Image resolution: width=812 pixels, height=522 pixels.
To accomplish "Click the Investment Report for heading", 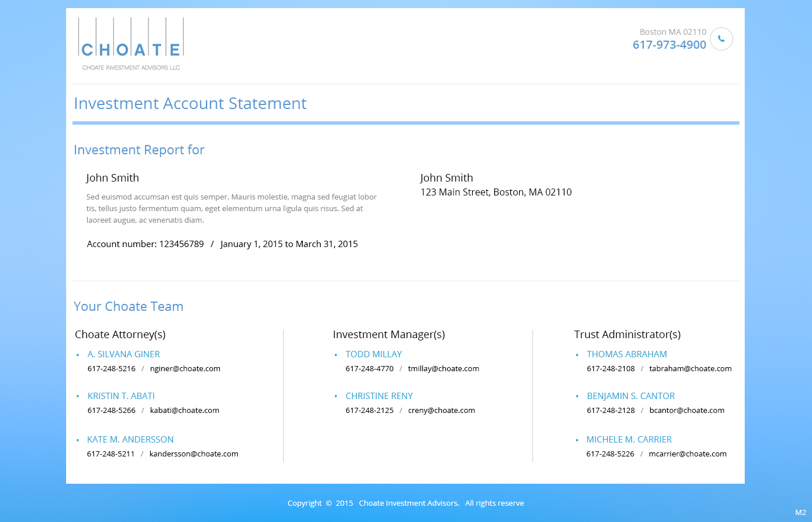I will tap(139, 150).
